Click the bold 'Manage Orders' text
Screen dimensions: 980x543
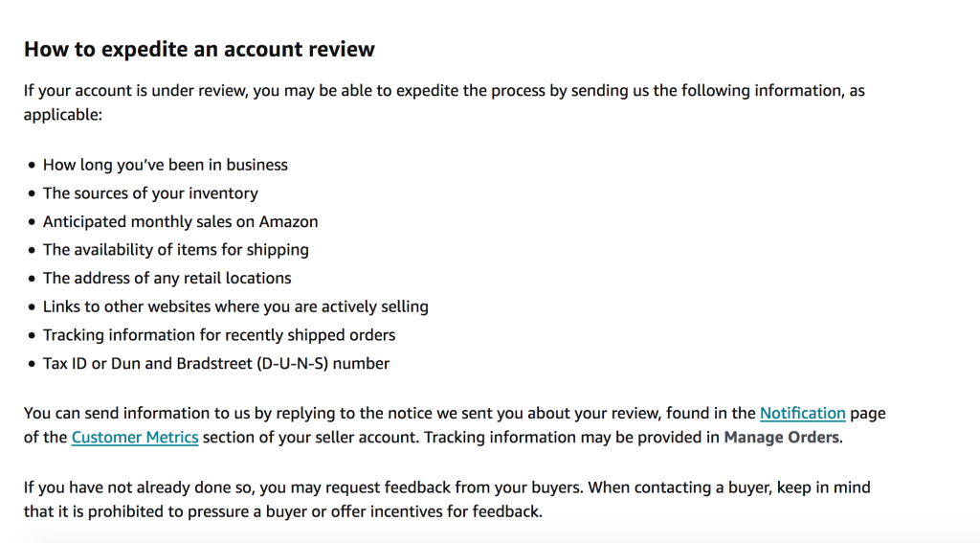pyautogui.click(x=781, y=438)
